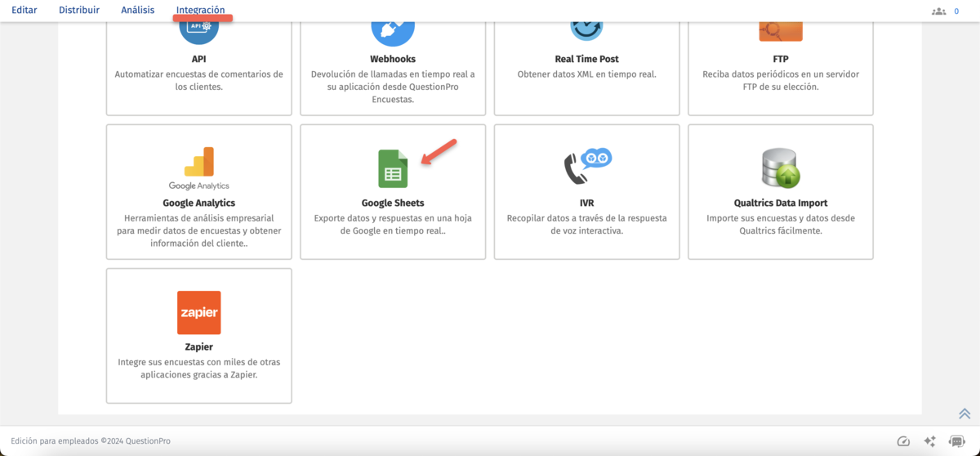The width and height of the screenshot is (980, 456).
Task: Click the Webhooks plug icon
Action: (393, 32)
